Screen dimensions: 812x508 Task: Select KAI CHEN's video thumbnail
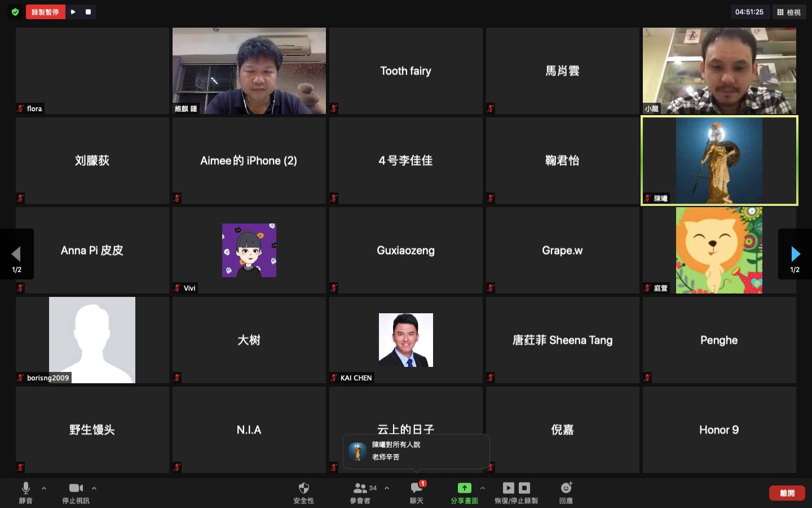click(x=405, y=340)
